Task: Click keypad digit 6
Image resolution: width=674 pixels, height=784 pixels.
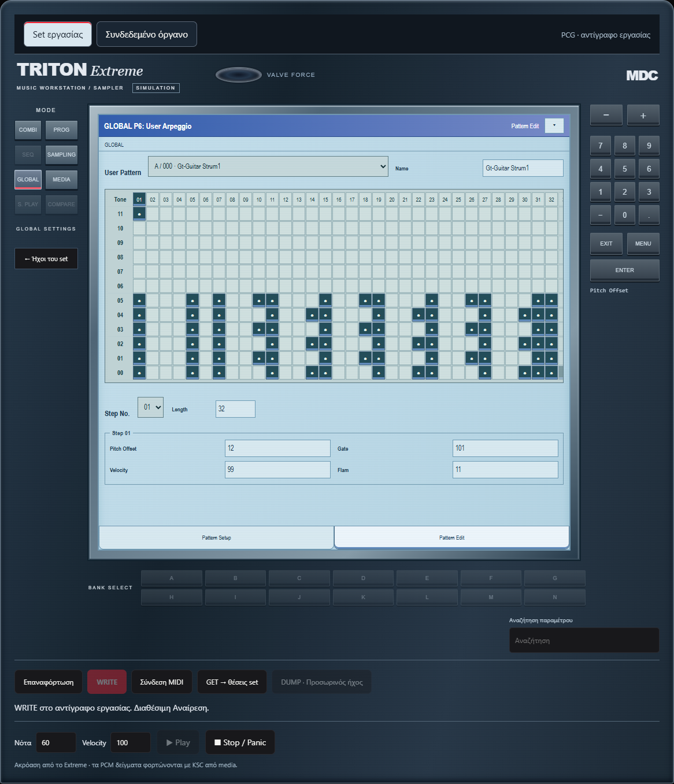Action: coord(649,169)
